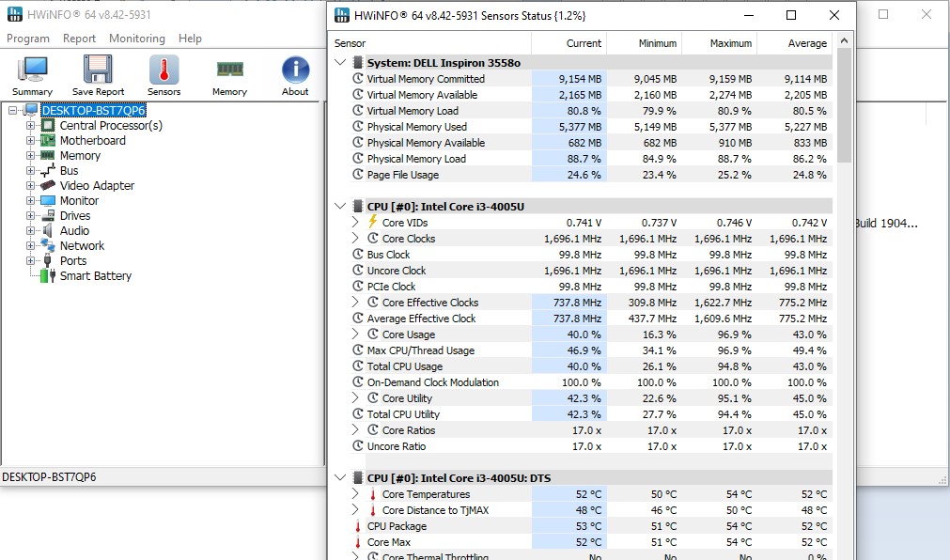Click the sensor list scrollbar up arrow
Viewport: 950px width, 560px height.
[x=844, y=41]
